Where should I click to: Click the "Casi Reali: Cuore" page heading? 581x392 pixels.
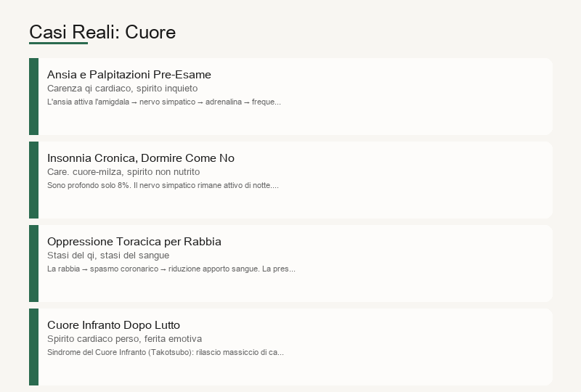[102, 32]
